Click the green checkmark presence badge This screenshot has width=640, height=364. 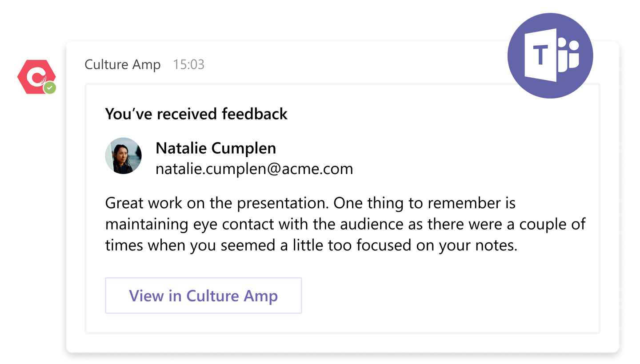pos(50,88)
